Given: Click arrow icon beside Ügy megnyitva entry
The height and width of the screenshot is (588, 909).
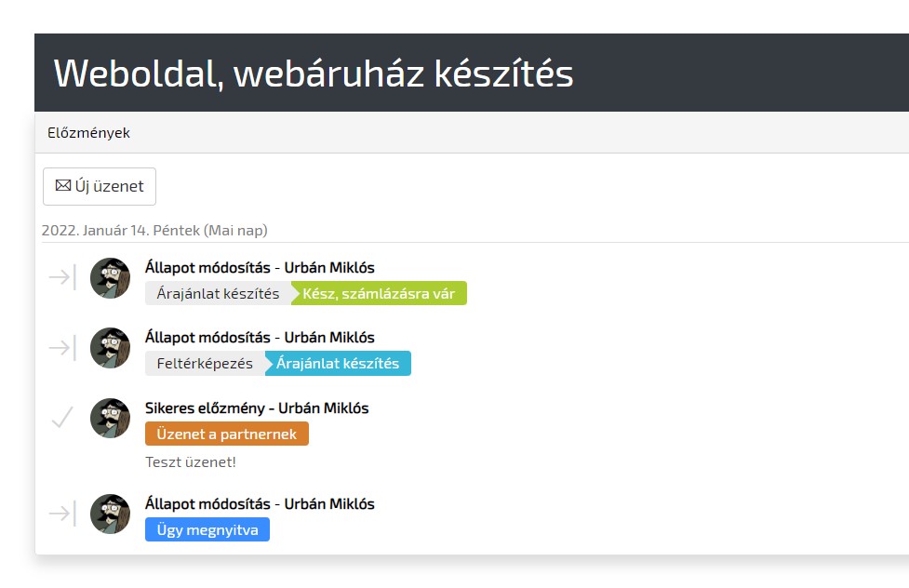Looking at the screenshot, I should pyautogui.click(x=62, y=514).
